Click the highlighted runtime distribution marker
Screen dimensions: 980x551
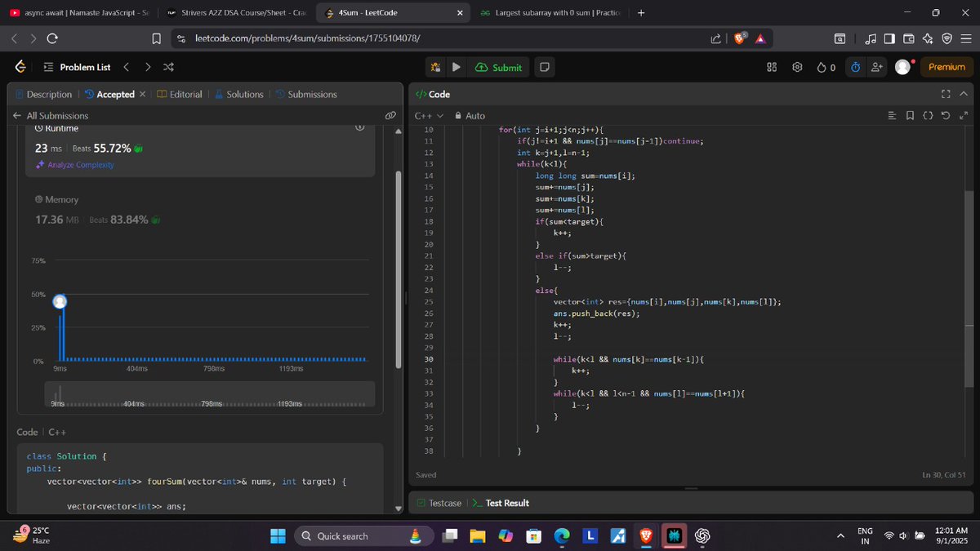pyautogui.click(x=60, y=302)
